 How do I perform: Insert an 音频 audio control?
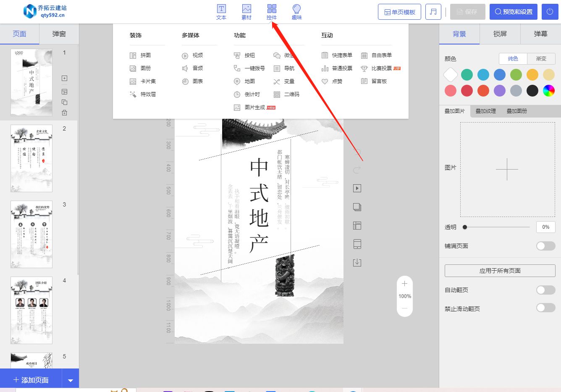coord(192,68)
